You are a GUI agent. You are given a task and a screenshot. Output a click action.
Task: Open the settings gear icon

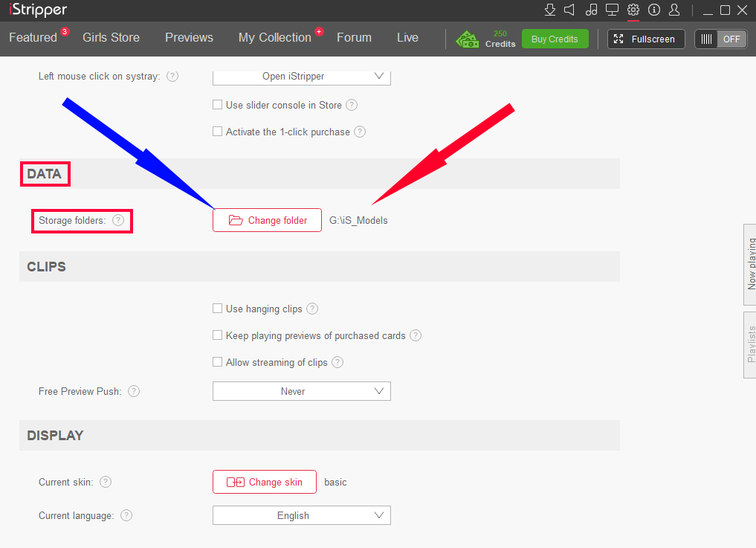click(x=633, y=10)
